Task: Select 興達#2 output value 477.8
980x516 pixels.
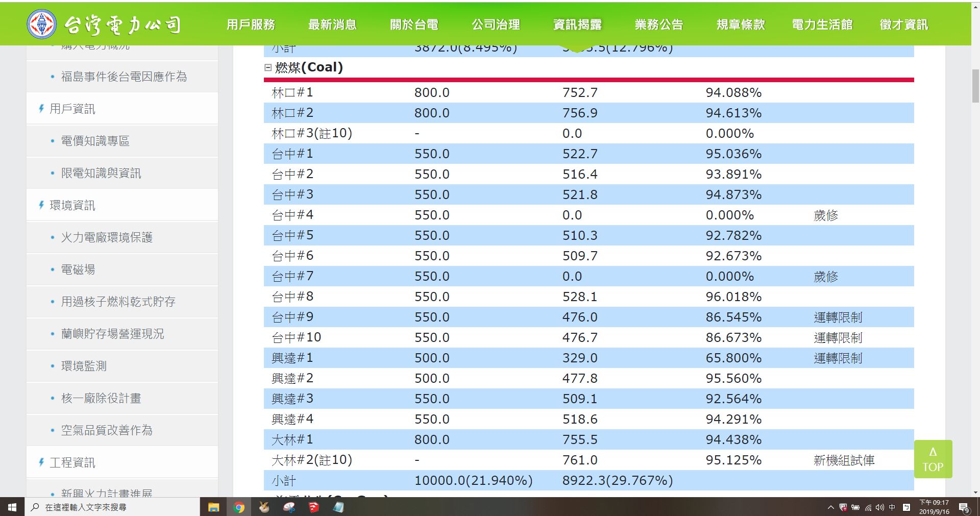Action: [x=580, y=378]
